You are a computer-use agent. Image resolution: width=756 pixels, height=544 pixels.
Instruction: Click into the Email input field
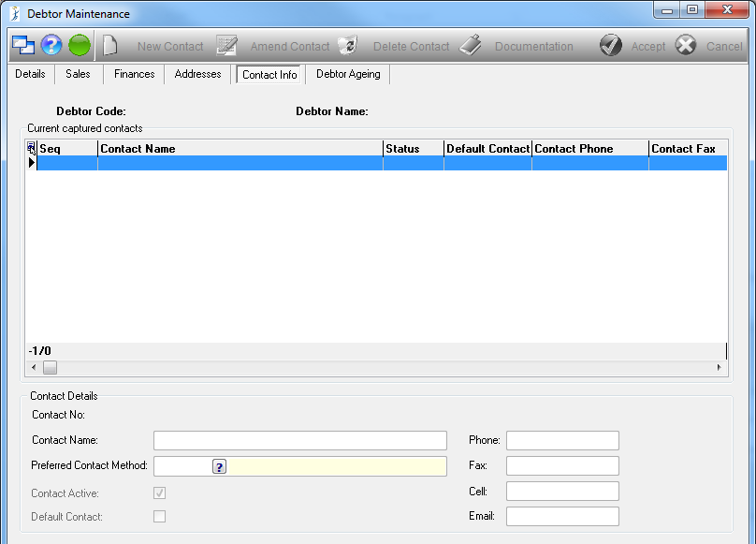click(562, 516)
